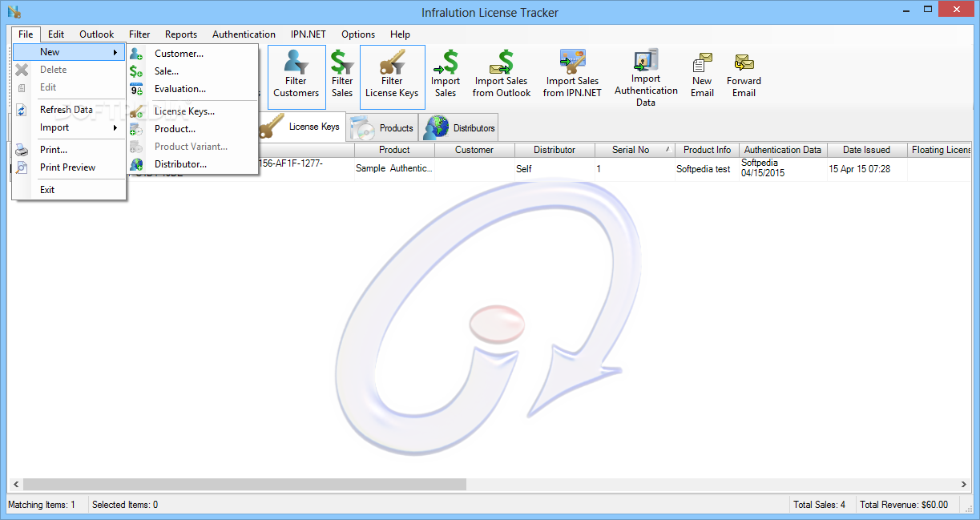Select Refresh Data in File menu
The width and height of the screenshot is (980, 520).
pyautogui.click(x=69, y=110)
